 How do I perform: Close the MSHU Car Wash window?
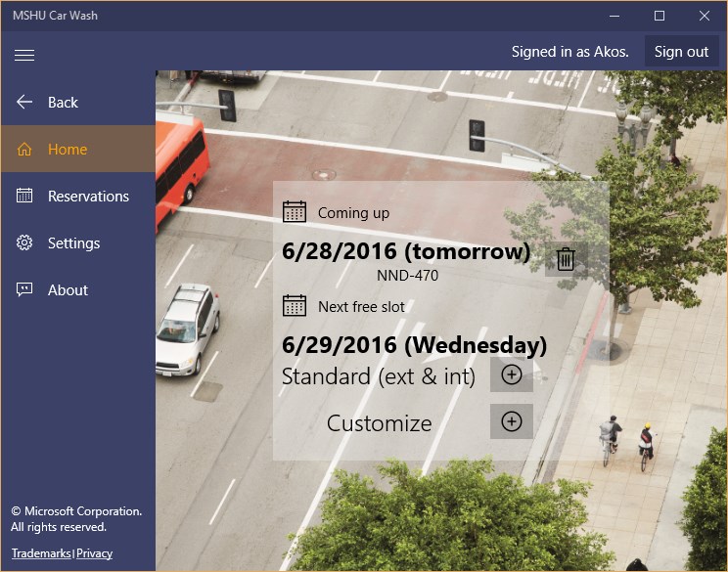(x=705, y=16)
